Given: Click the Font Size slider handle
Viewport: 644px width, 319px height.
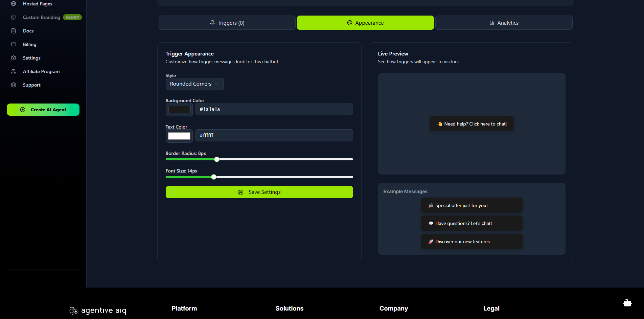Looking at the screenshot, I should [214, 177].
